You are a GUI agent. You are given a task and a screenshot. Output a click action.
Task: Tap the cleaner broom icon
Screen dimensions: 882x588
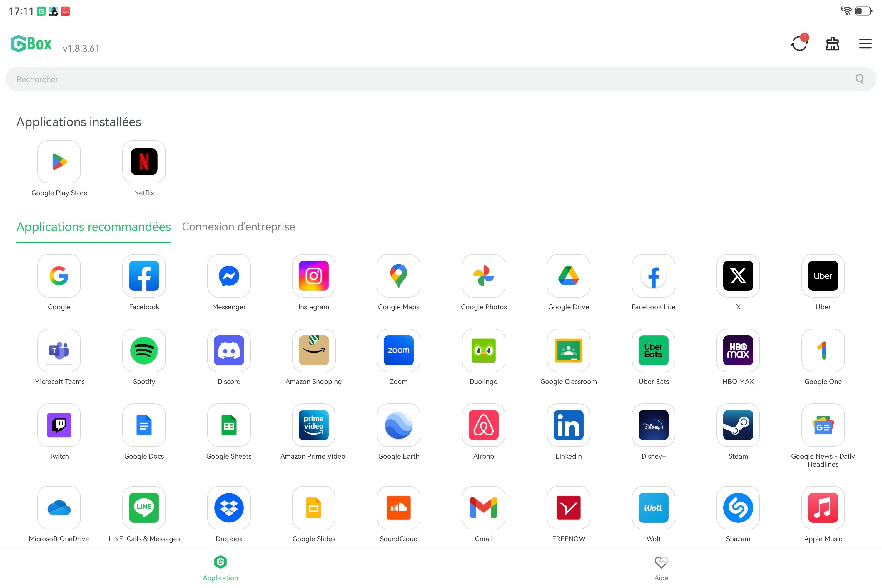(833, 44)
